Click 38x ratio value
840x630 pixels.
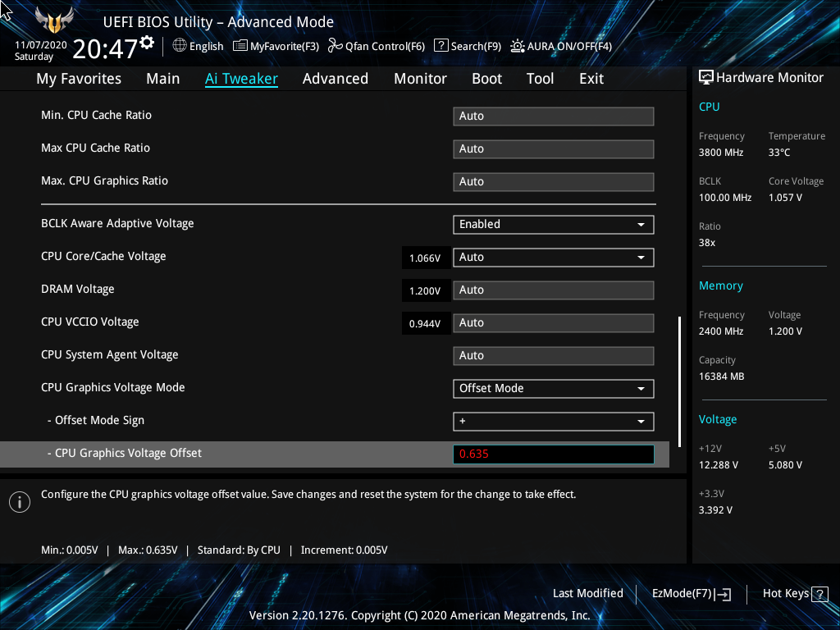(x=706, y=243)
